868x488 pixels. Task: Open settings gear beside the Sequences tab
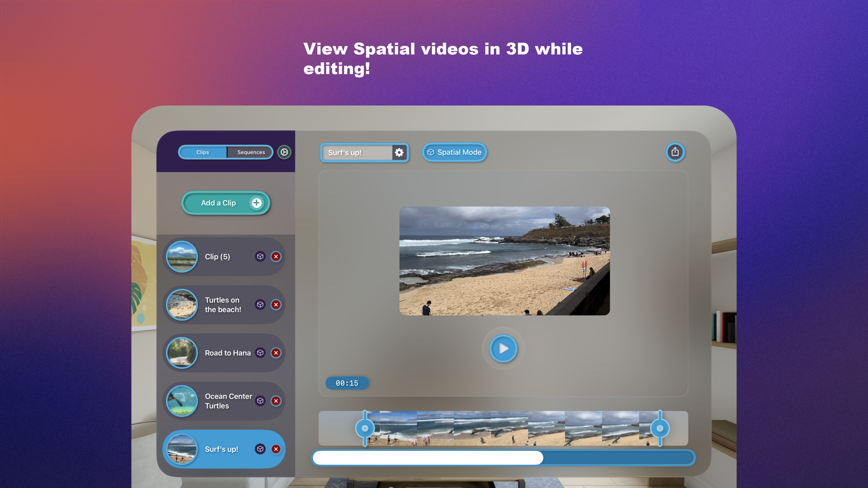(284, 152)
